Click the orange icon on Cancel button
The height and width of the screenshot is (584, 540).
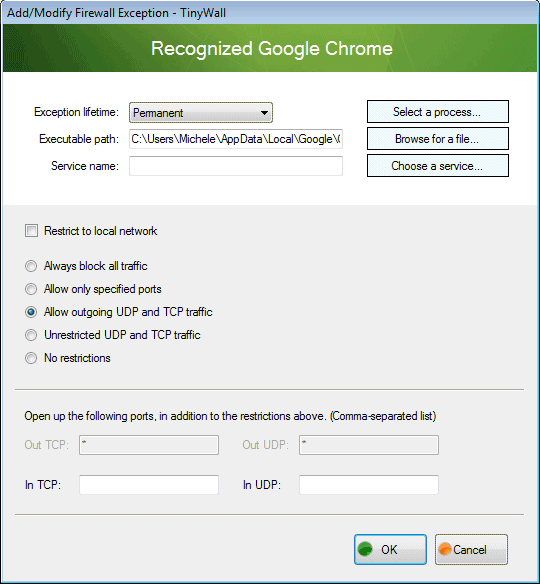tap(445, 549)
